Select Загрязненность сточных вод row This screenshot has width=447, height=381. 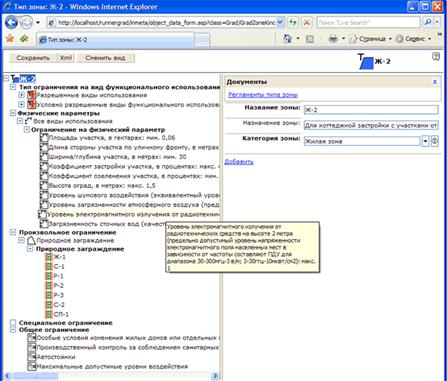pyautogui.click(x=107, y=224)
